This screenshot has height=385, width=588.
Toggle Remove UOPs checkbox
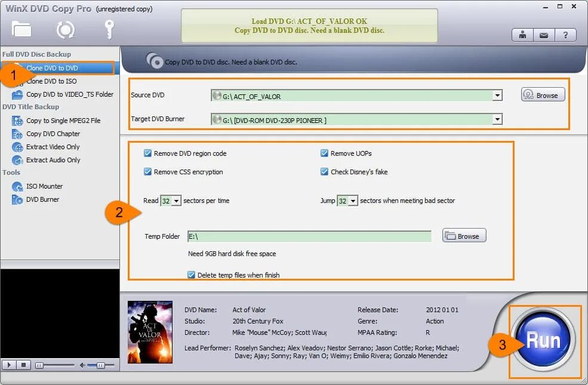(x=324, y=153)
